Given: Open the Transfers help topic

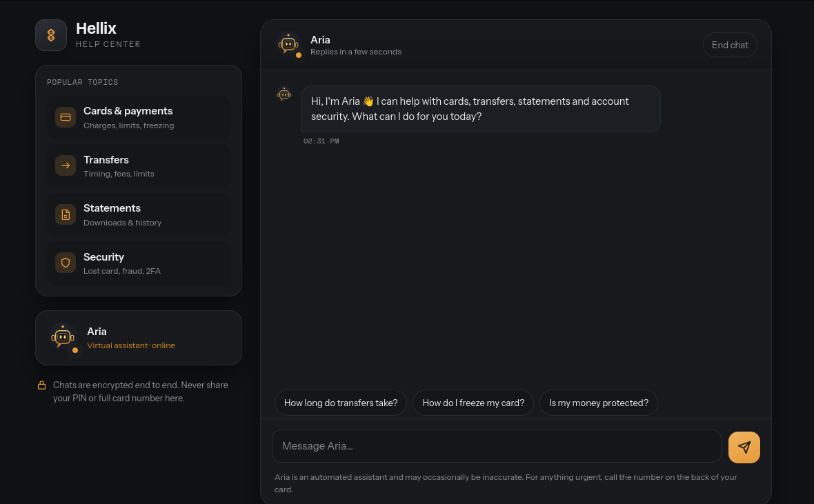Looking at the screenshot, I should coord(139,165).
